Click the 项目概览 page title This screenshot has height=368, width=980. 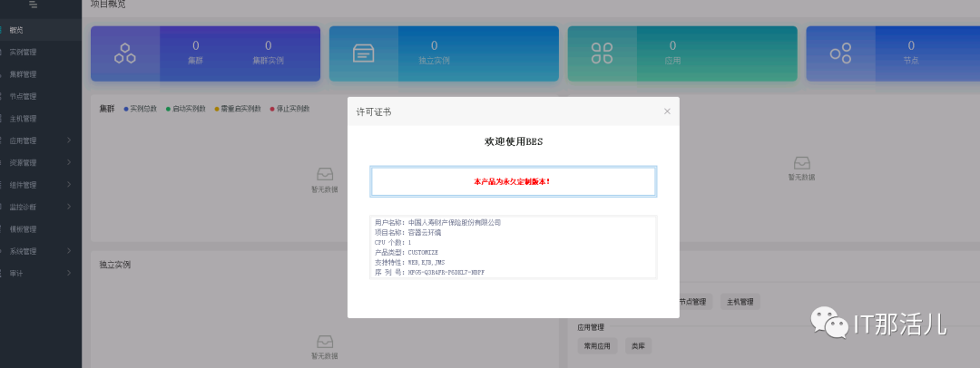tap(107, 5)
